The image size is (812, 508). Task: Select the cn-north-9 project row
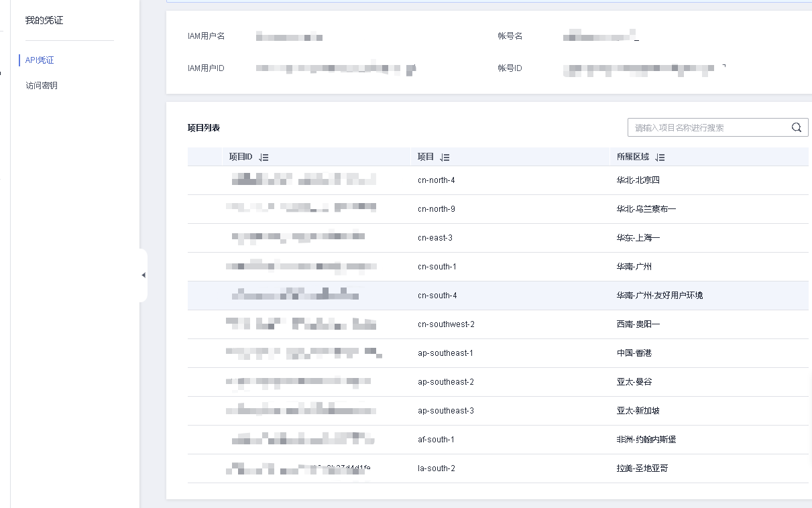tap(436, 209)
